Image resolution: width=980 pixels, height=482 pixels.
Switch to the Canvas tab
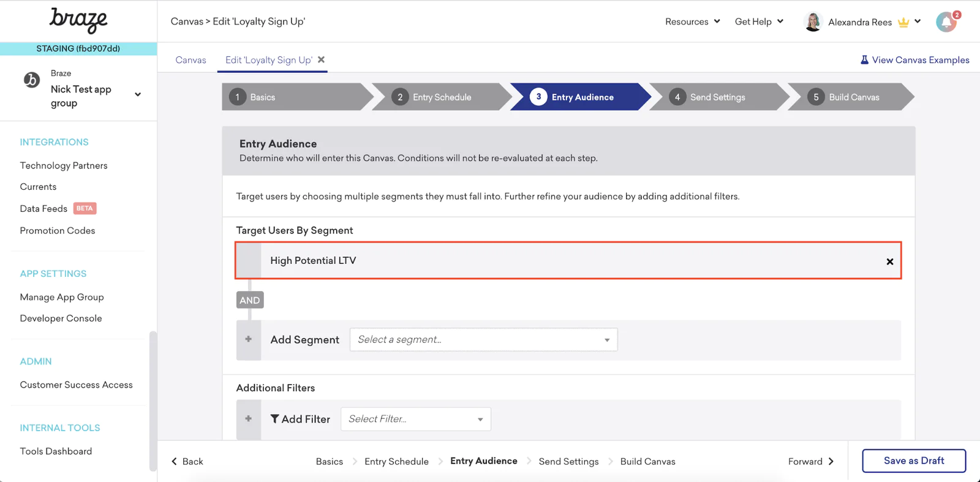pos(190,60)
